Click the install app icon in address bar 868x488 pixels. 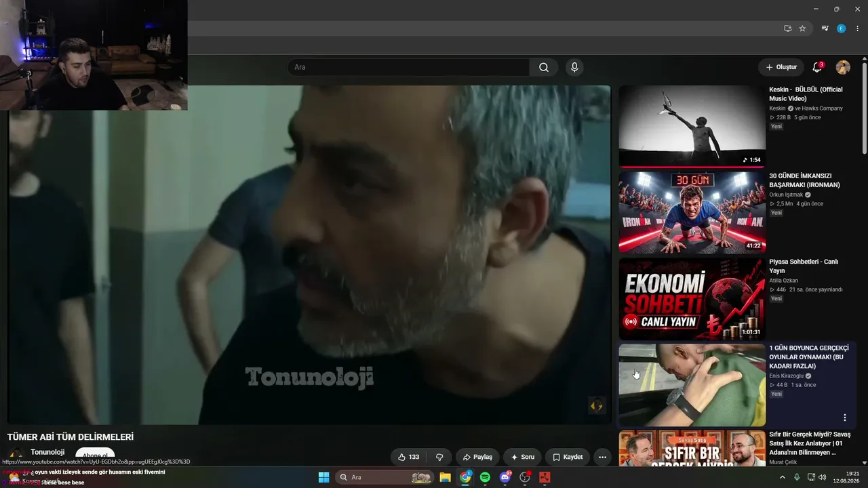click(787, 28)
